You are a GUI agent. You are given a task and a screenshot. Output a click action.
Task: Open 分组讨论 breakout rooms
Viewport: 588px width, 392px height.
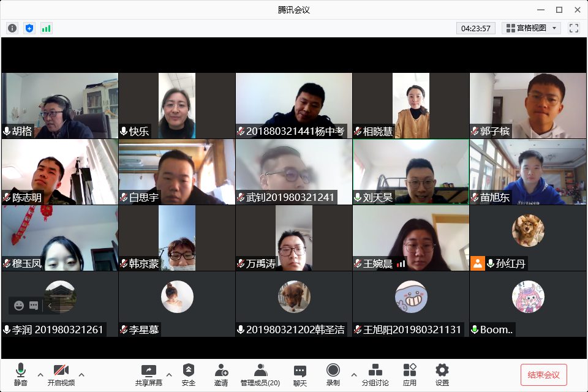(375, 374)
